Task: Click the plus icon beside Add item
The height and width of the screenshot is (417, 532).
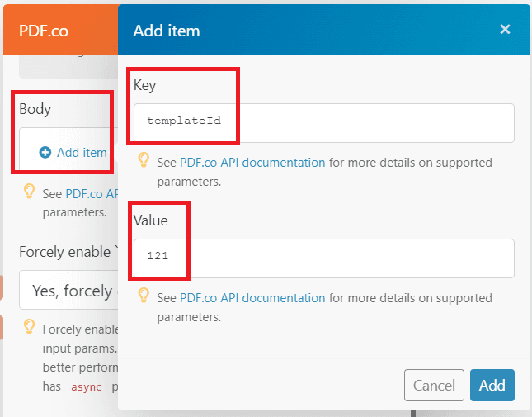Action: [45, 153]
